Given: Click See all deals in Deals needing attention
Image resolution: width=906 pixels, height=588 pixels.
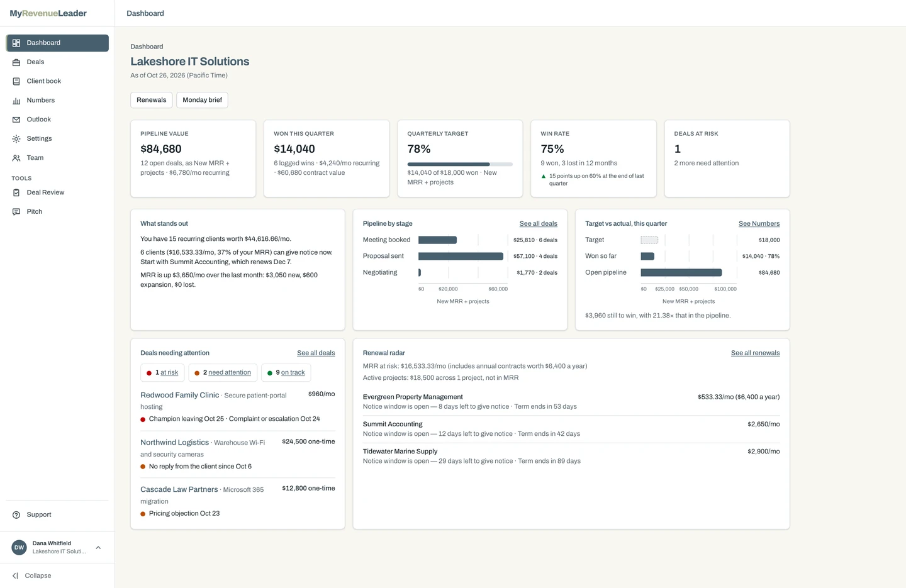Looking at the screenshot, I should point(316,353).
